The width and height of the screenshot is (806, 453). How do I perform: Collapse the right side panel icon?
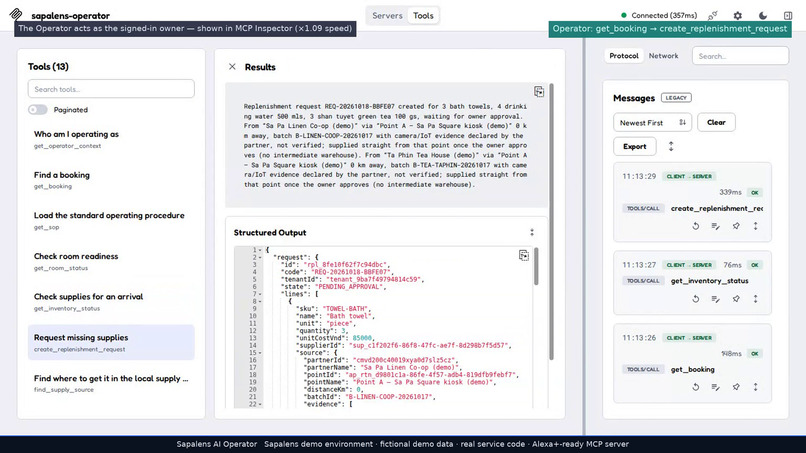pyautogui.click(x=788, y=15)
